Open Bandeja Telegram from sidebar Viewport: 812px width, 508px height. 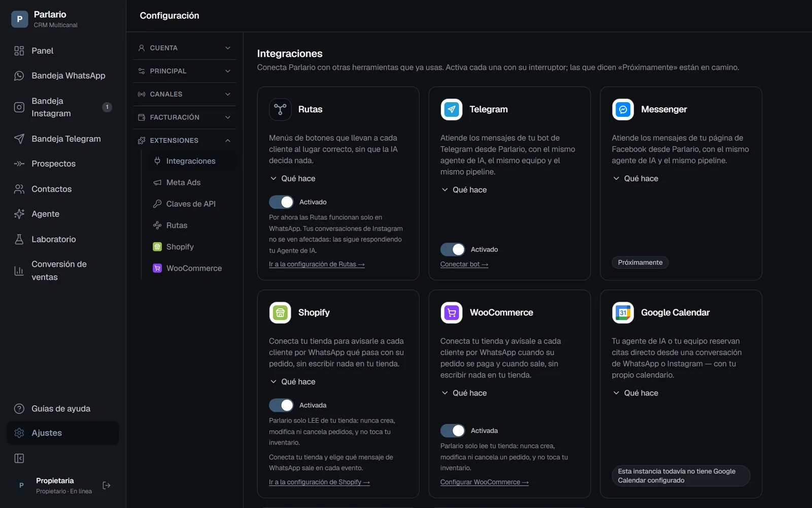[x=63, y=139]
